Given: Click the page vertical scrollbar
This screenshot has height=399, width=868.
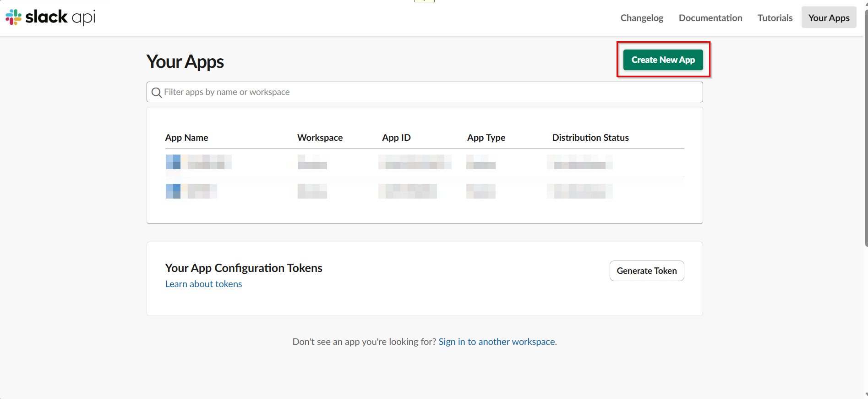Looking at the screenshot, I should [866, 128].
